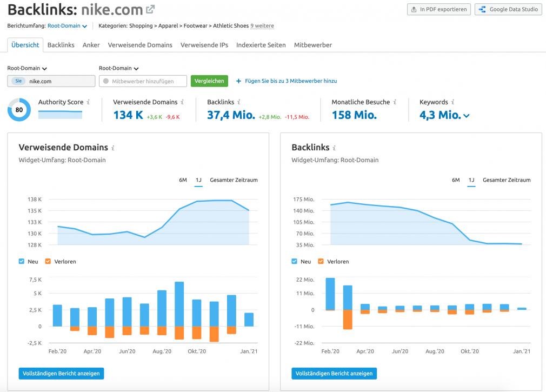Open nike.com external link icon
This screenshot has width=546, height=392.
click(x=150, y=9)
